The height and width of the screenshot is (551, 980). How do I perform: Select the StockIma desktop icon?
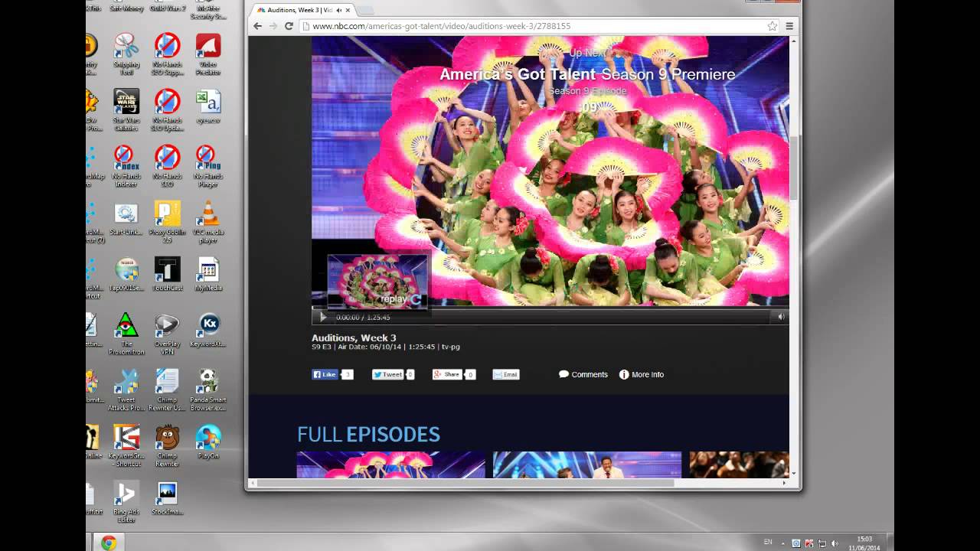coord(167,497)
